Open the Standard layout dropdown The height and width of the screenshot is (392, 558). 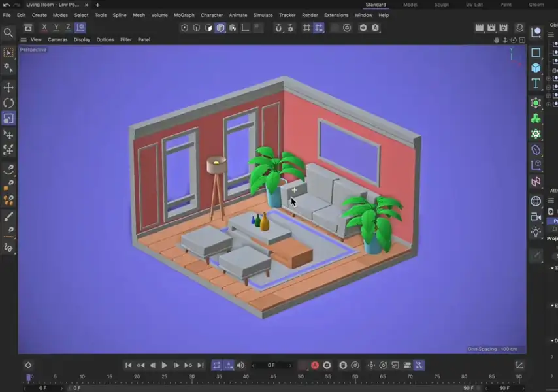point(376,4)
